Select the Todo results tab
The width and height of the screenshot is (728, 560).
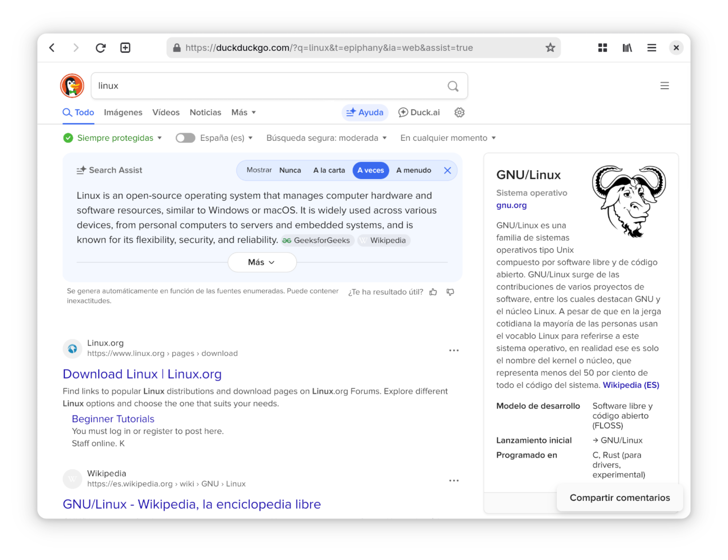coord(78,113)
